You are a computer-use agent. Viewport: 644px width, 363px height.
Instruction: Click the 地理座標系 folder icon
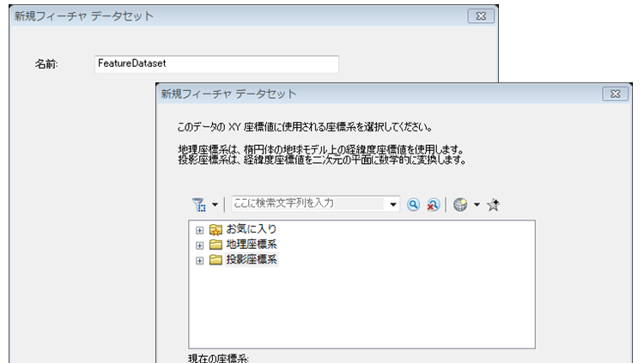point(216,245)
